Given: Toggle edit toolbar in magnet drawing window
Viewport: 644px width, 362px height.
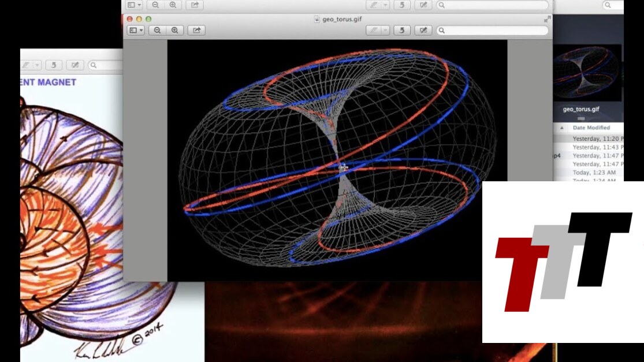Looking at the screenshot, I should [75, 65].
